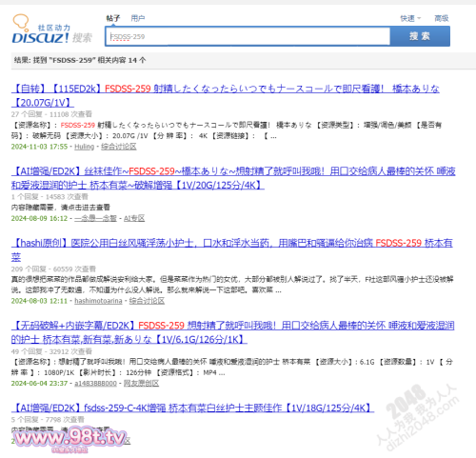The height and width of the screenshot is (458, 476).
Task: Open the 网友原创区 forum link
Action: point(141,384)
